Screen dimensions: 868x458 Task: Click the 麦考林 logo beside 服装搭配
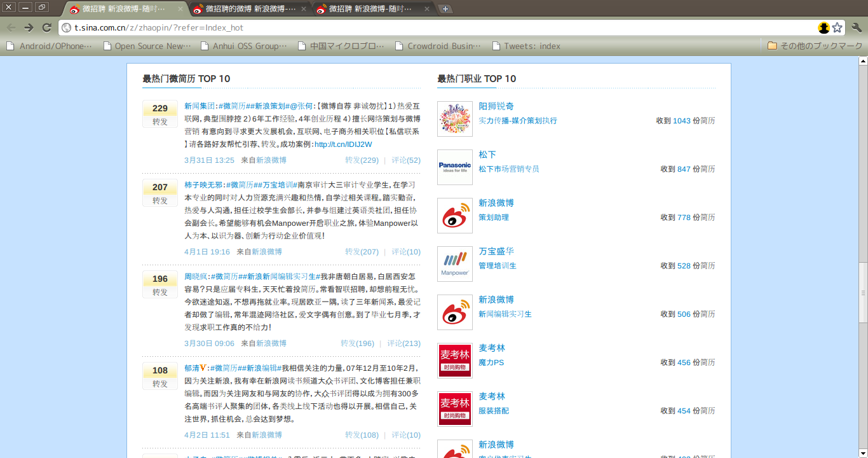click(x=455, y=409)
